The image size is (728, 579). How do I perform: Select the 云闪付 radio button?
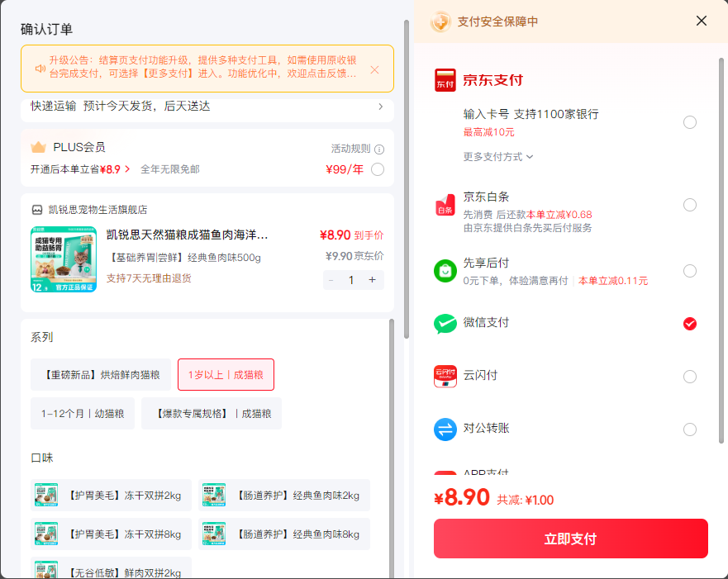pyautogui.click(x=689, y=377)
